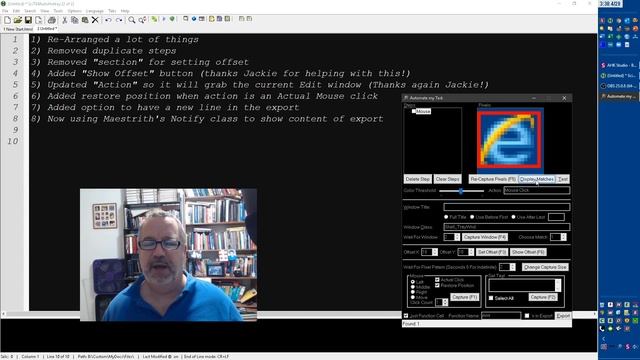Click the Paste clipboard toolbar icon

[85, 20]
